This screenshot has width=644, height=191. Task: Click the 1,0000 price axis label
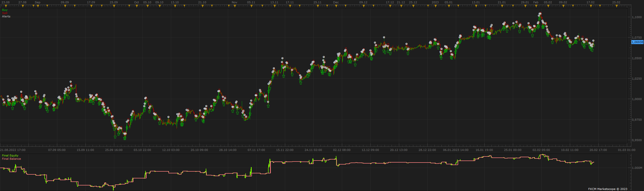[637, 99]
